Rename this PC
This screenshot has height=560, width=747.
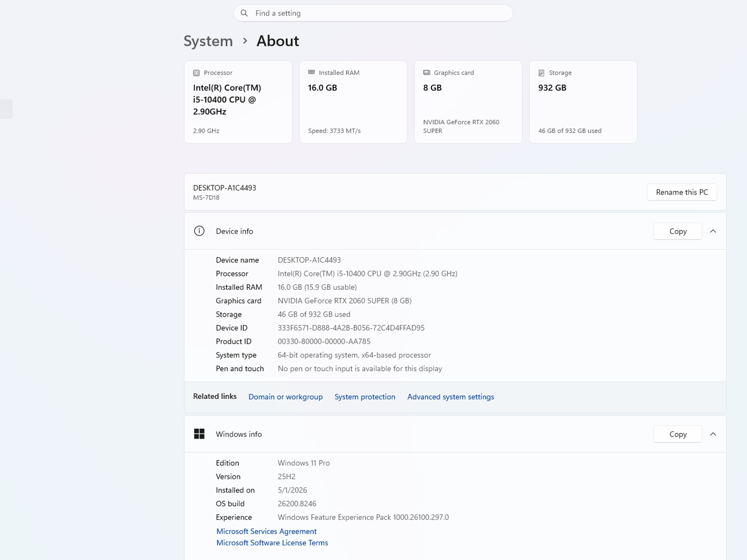682,192
